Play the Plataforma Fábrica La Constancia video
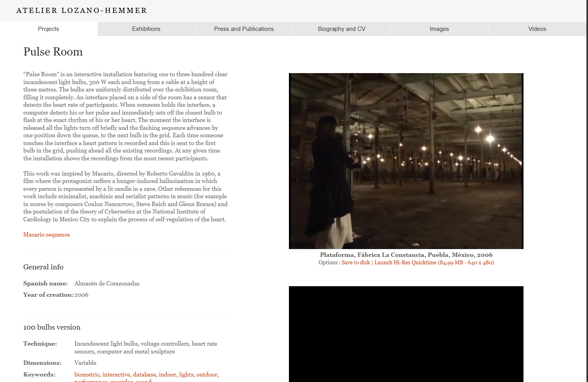Viewport: 588px width, 382px height. coord(406,161)
